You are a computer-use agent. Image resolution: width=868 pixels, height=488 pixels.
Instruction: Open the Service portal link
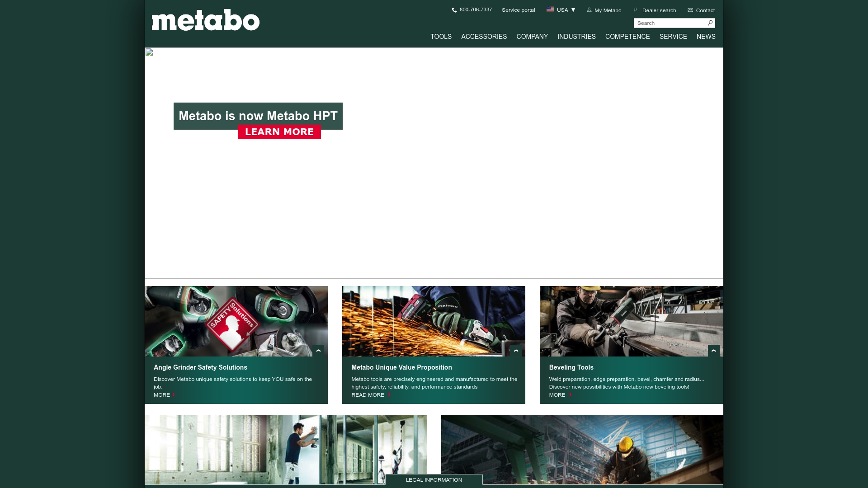pos(518,10)
